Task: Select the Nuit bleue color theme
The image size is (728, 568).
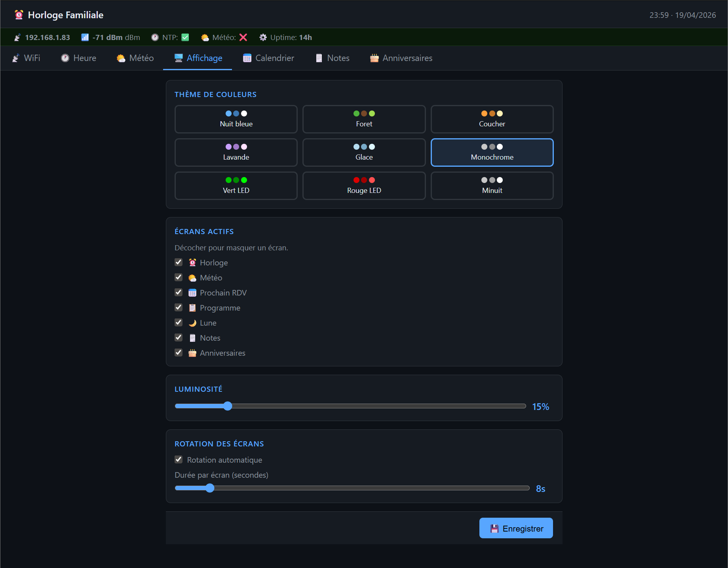Action: pos(236,119)
